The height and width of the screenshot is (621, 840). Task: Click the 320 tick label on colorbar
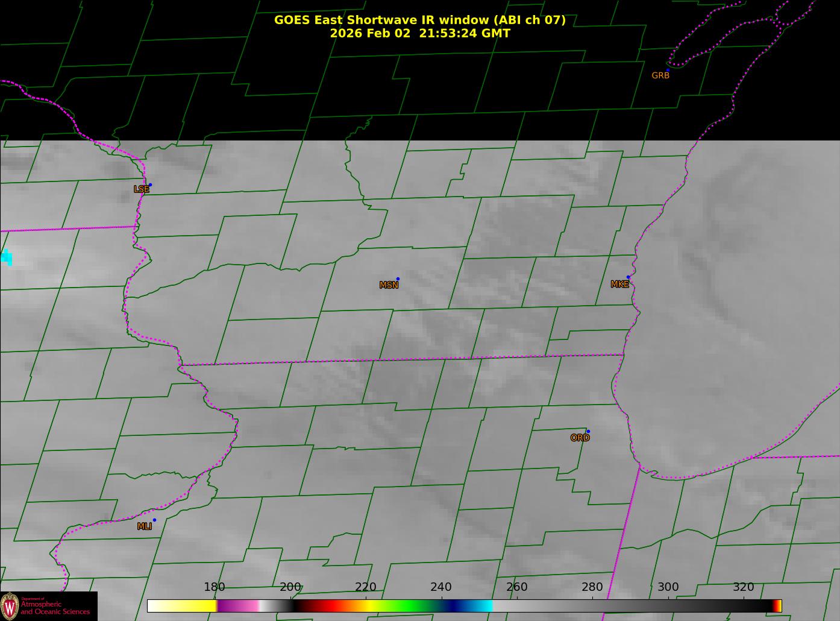[x=743, y=587]
